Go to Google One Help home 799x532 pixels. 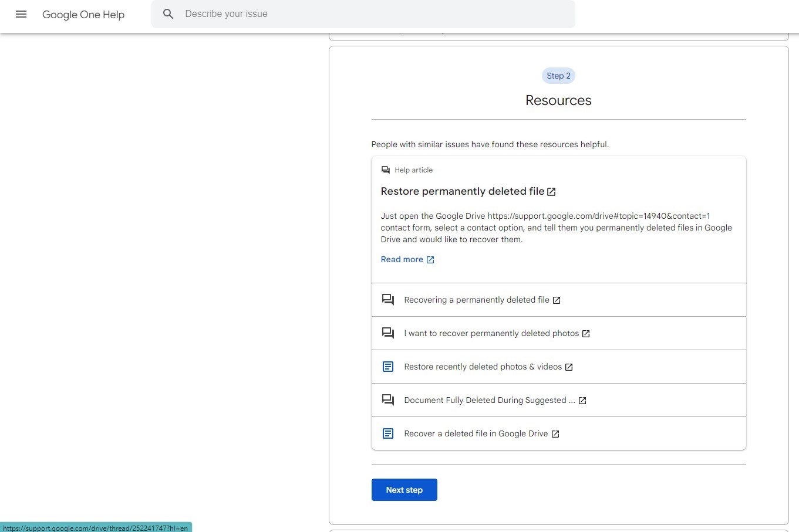tap(83, 15)
